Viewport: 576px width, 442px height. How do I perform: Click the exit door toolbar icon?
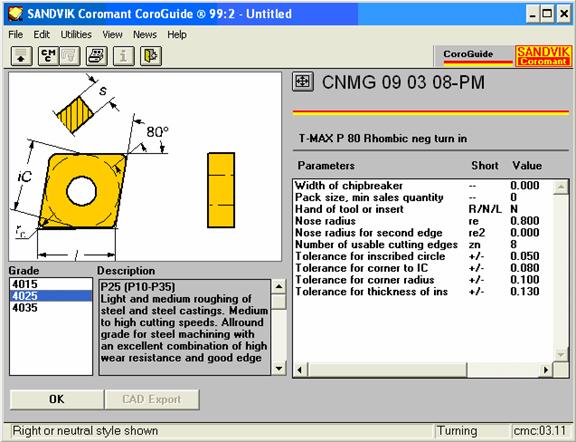click(151, 56)
